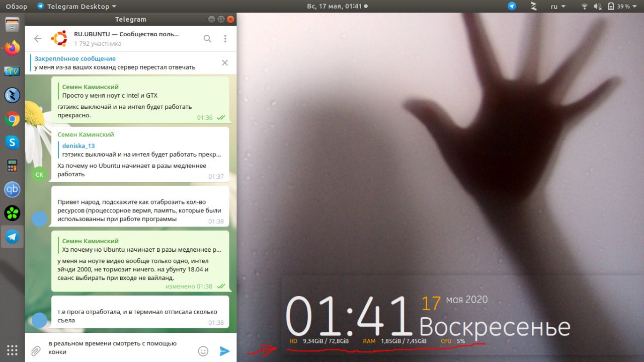
Task: Open the clock showing Вс, 17 мая, 01:41
Action: click(x=337, y=7)
